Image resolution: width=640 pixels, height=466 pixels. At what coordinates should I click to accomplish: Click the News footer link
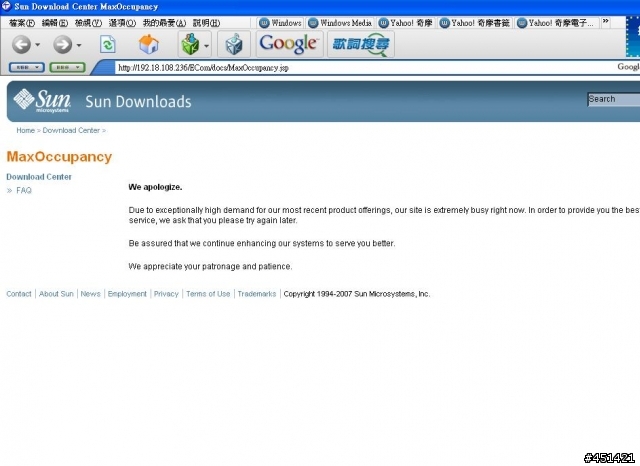pyautogui.click(x=90, y=294)
